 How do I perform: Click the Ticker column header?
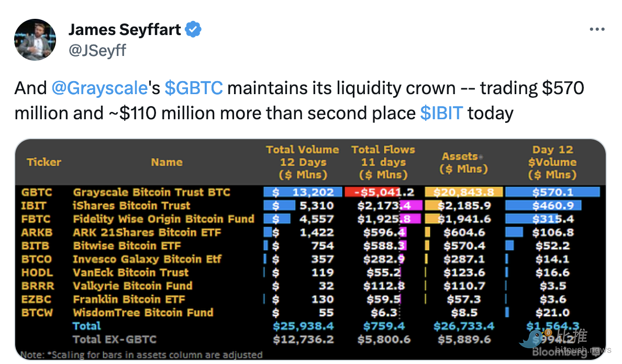click(43, 162)
